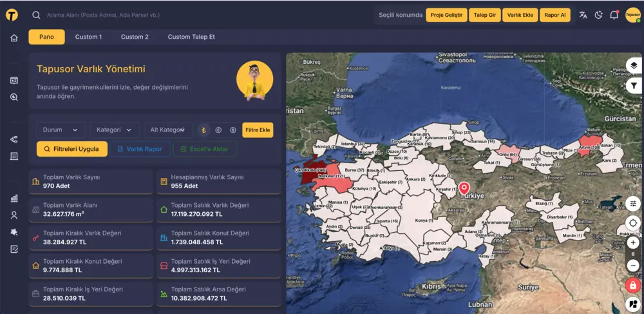Center map on my location
This screenshot has width=644, height=314.
click(x=633, y=223)
